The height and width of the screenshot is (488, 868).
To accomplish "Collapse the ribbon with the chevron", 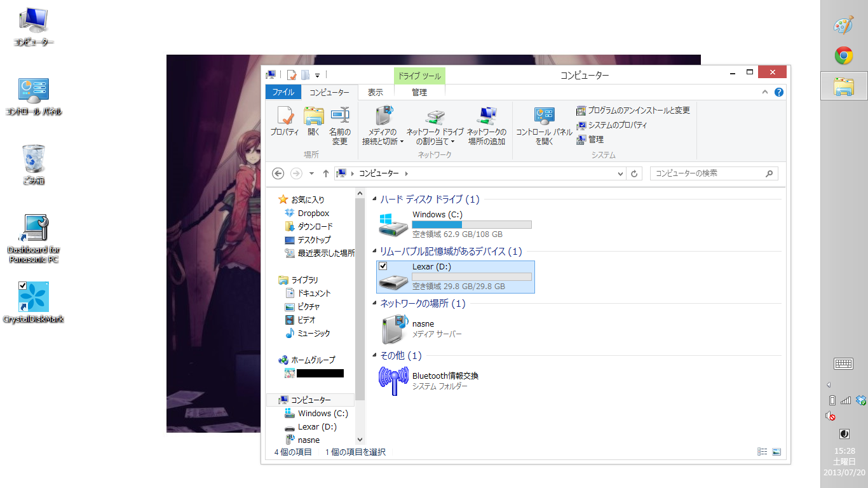I will pyautogui.click(x=765, y=92).
